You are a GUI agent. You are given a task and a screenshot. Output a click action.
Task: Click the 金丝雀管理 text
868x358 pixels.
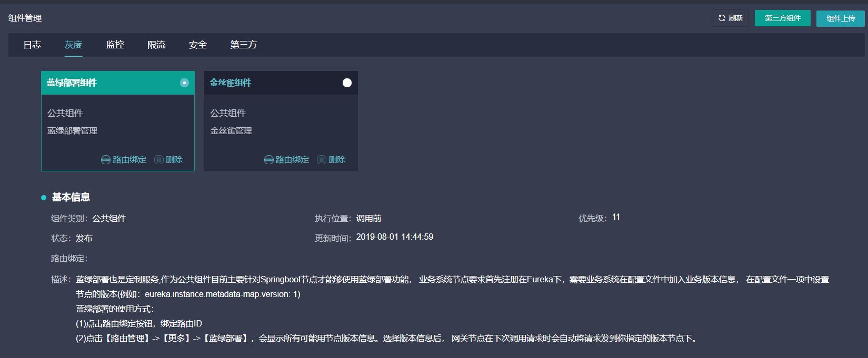point(231,130)
